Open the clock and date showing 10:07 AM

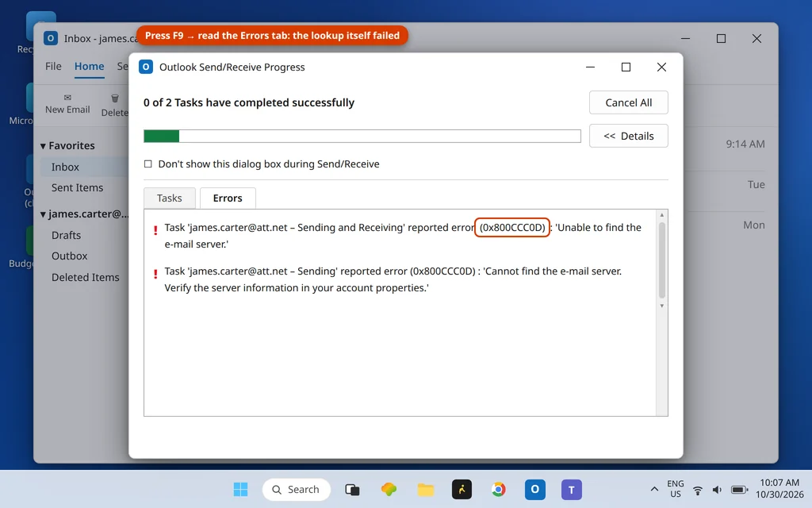(x=779, y=489)
